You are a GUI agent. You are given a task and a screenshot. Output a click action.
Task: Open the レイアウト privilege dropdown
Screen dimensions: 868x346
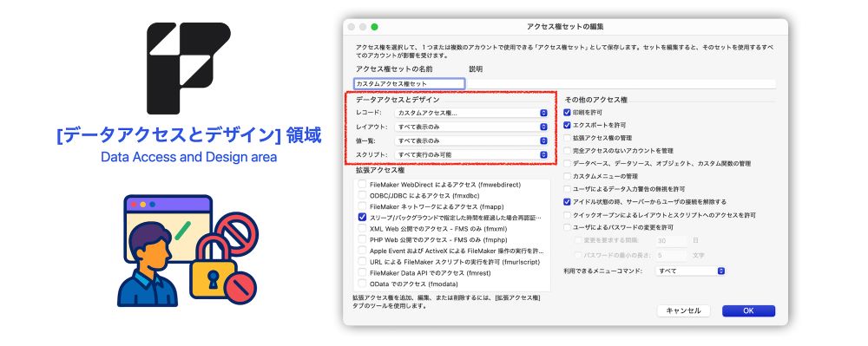471,127
